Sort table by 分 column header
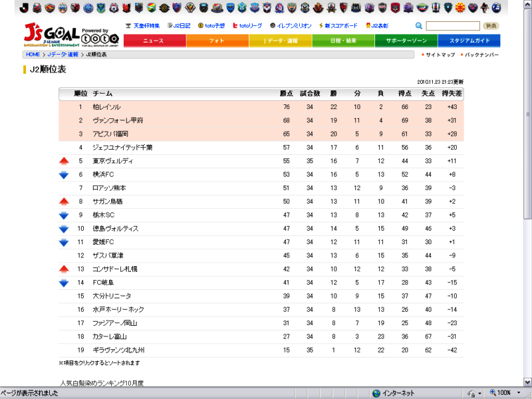This screenshot has width=532, height=399. [x=357, y=93]
